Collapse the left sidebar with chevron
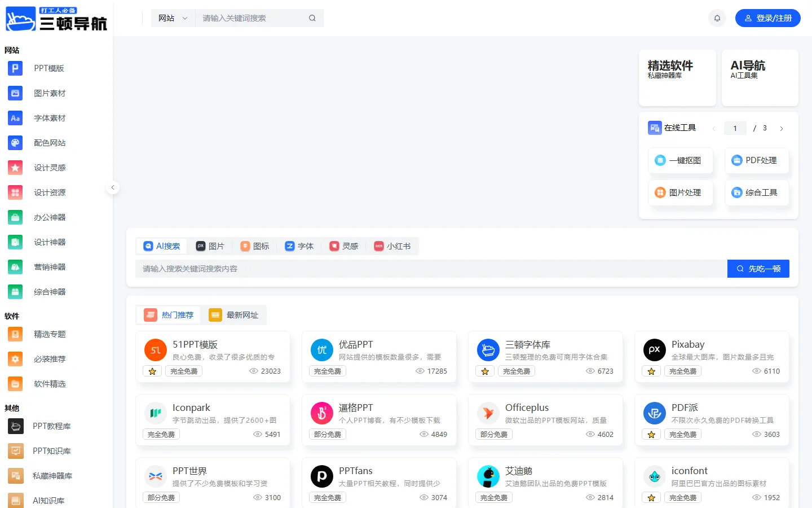The height and width of the screenshot is (508, 812). pos(113,187)
